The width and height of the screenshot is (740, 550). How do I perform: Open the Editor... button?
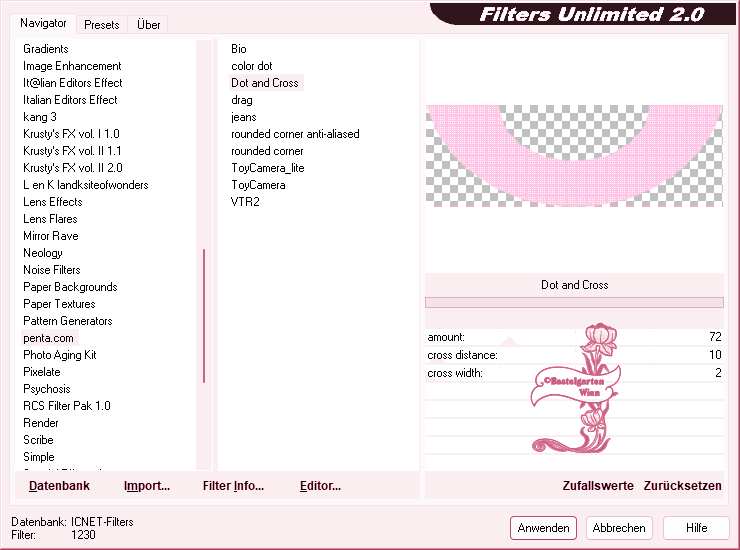point(320,486)
